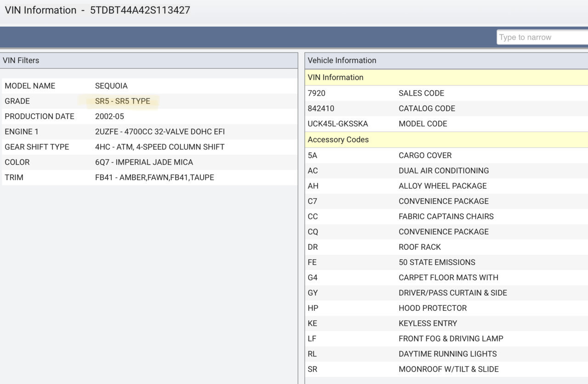Viewport: 588px width, 384px height.
Task: Click the FABRIC CAPTAINS CHAIRS accessory
Action: [446, 216]
